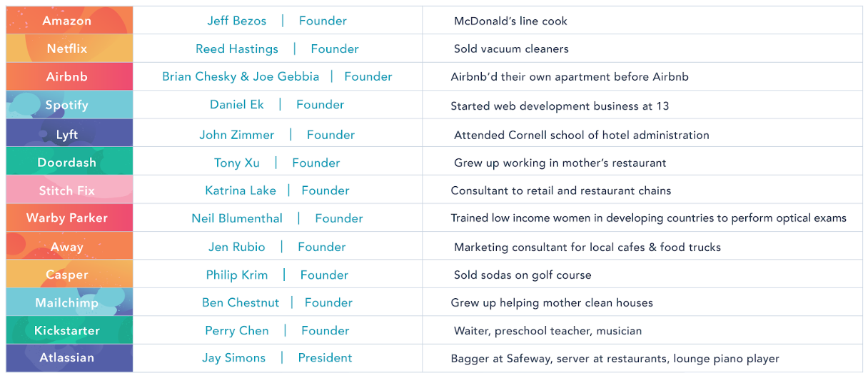The width and height of the screenshot is (868, 378).
Task: Select the Warby Parker label
Action: (x=67, y=218)
